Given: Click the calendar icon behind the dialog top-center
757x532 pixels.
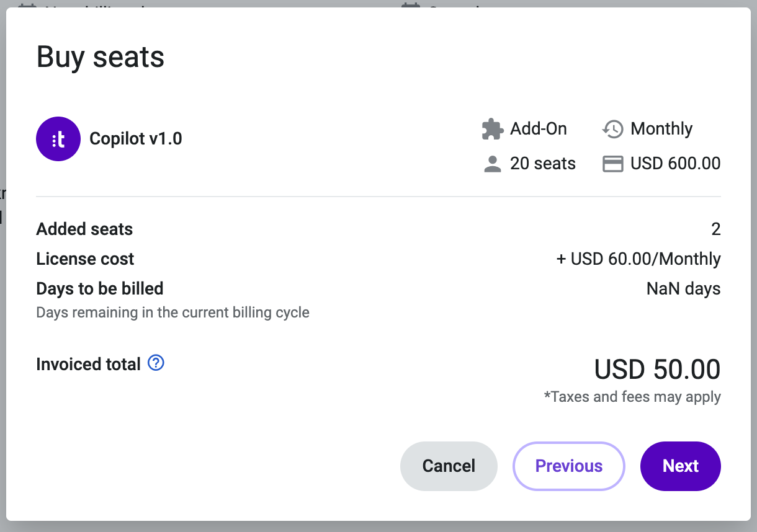Looking at the screenshot, I should point(410,5).
